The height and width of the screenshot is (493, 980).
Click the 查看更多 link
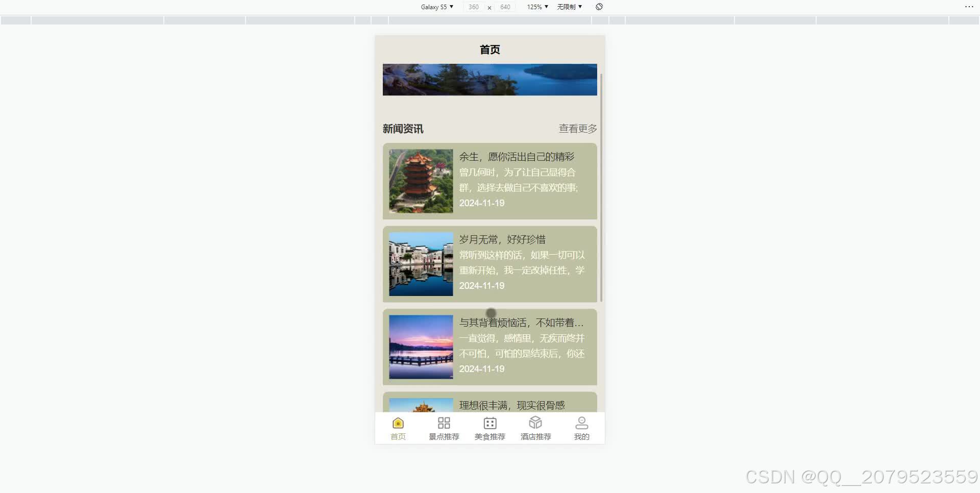[578, 129]
